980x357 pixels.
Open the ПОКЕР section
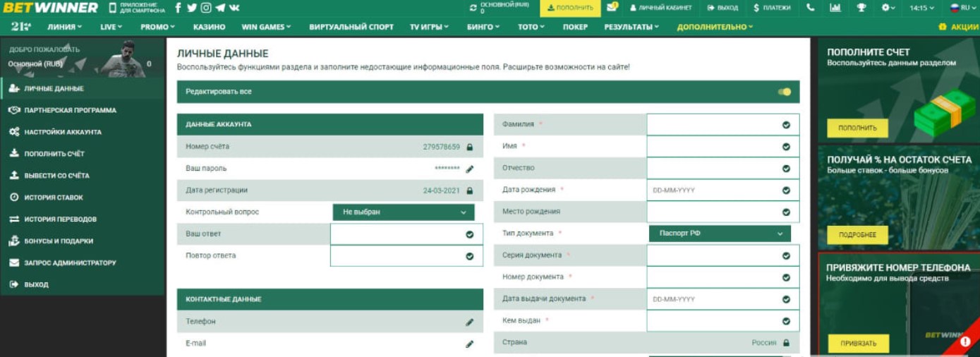[x=575, y=27]
